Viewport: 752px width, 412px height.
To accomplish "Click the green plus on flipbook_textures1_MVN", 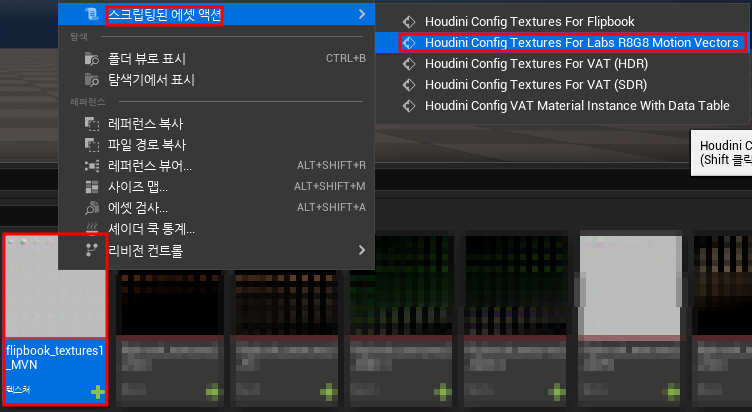I will click(x=98, y=392).
